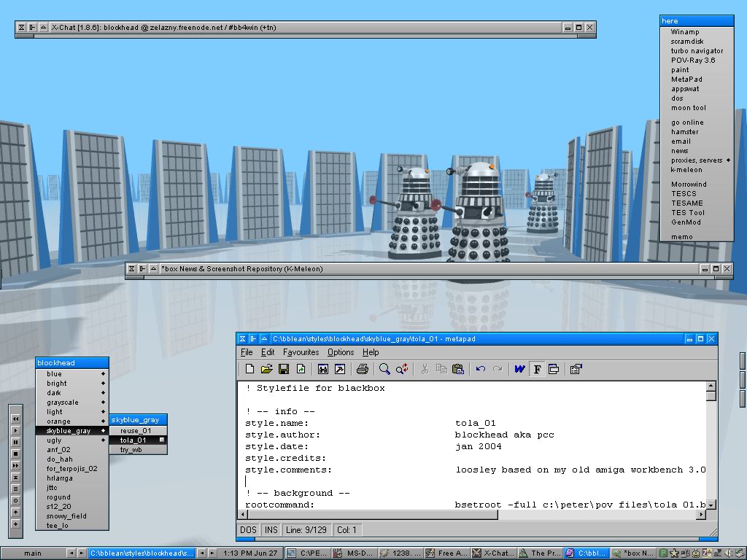This screenshot has width=747, height=560.
Task: Click the playlist lines icon on the left control bar
Action: tap(16, 489)
